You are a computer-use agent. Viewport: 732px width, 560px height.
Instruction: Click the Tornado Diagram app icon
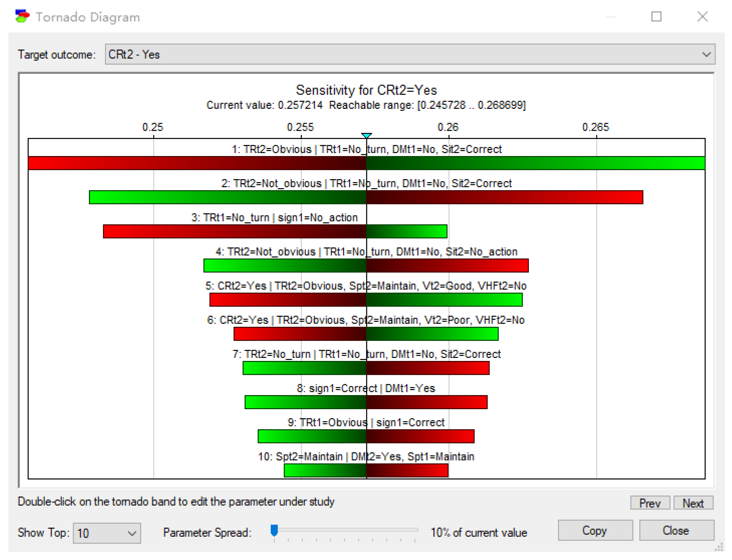point(22,16)
